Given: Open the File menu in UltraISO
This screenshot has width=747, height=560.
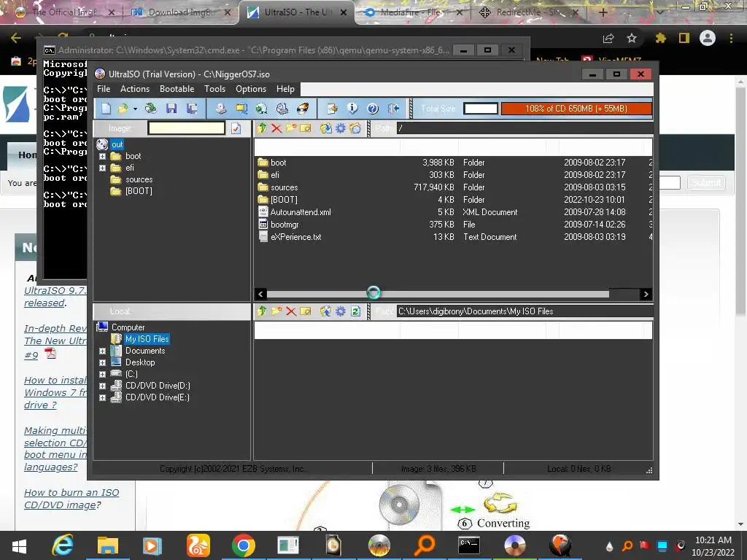Looking at the screenshot, I should 104,89.
